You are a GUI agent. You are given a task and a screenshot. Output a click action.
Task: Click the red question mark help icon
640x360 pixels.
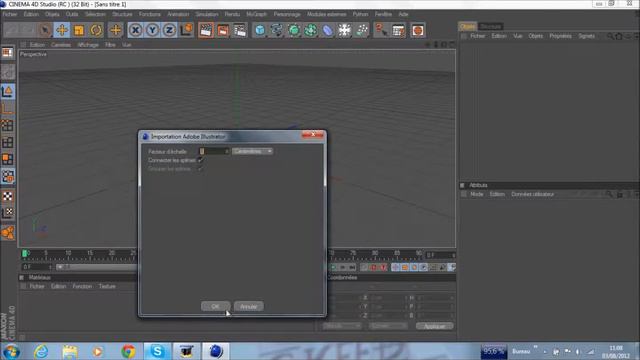click(381, 30)
